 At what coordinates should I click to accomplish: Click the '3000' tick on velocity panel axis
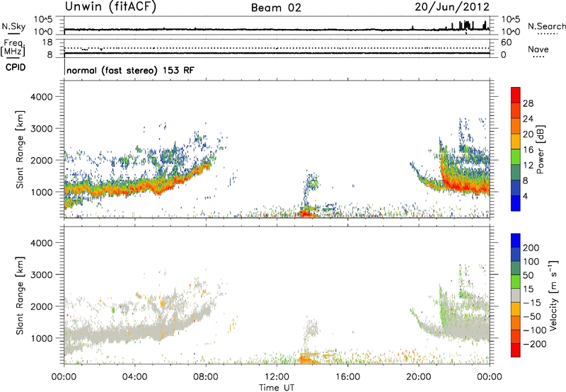pyautogui.click(x=41, y=275)
